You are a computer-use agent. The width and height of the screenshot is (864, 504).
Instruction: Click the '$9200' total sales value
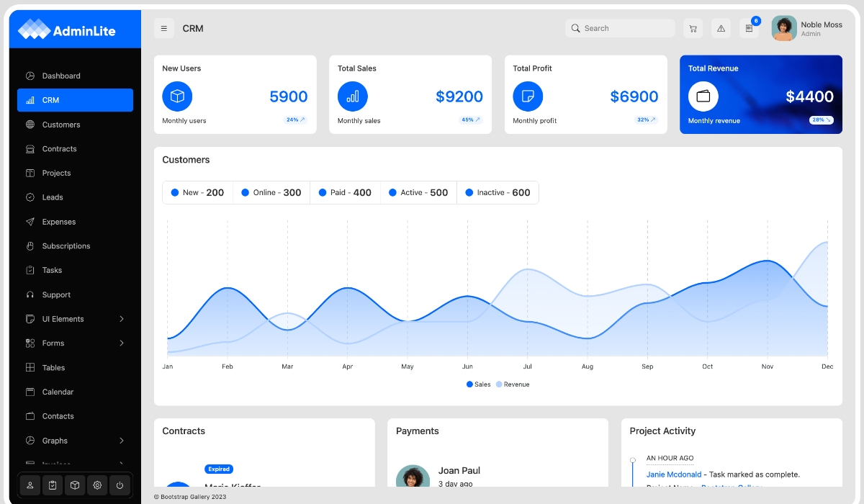[x=459, y=96]
